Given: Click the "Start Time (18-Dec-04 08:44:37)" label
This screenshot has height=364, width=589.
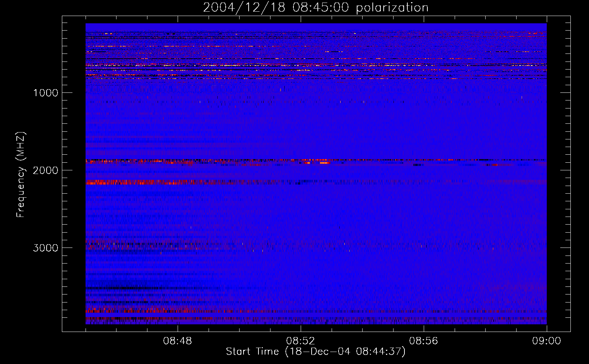Looking at the screenshot, I should [x=316, y=352].
